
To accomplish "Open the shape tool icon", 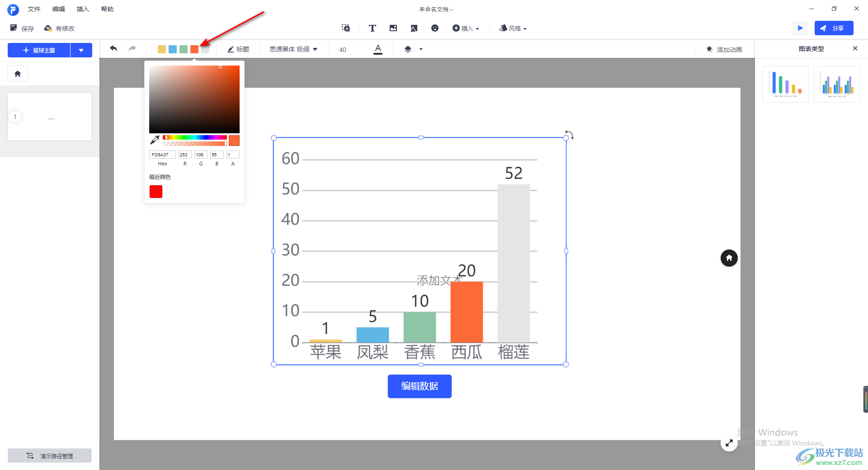I will click(414, 28).
